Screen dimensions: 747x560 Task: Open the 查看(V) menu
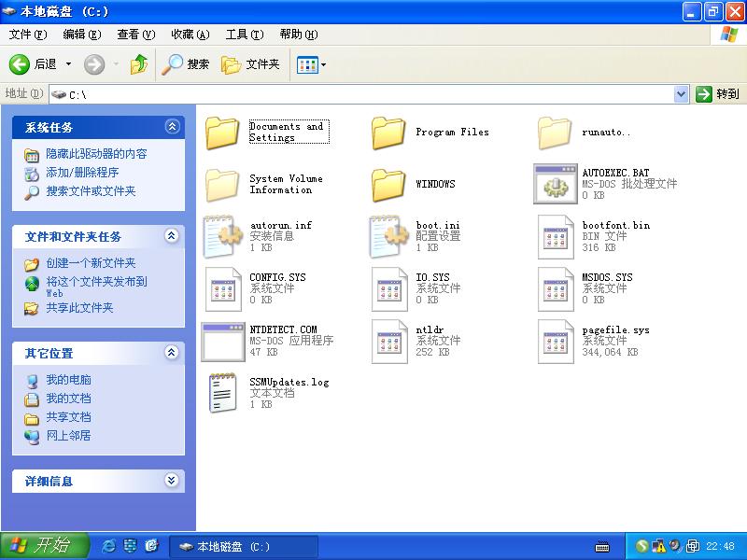tap(136, 35)
